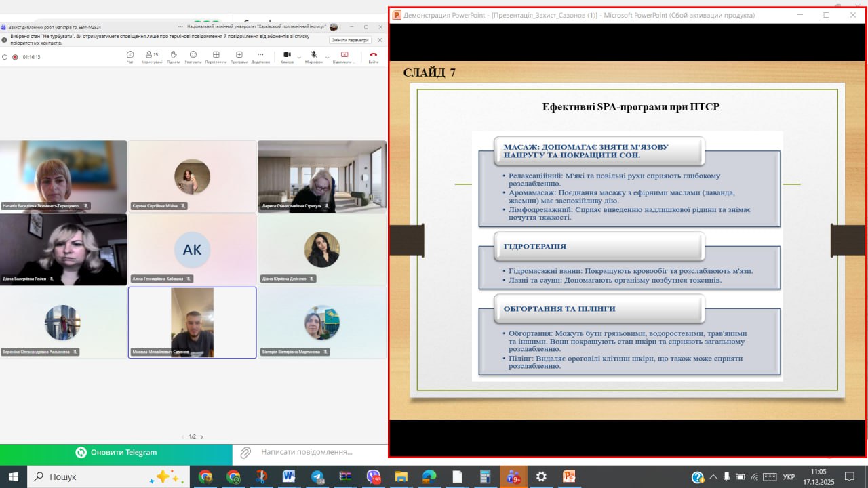The height and width of the screenshot is (488, 868).
Task: Open the apps add button
Action: click(239, 56)
